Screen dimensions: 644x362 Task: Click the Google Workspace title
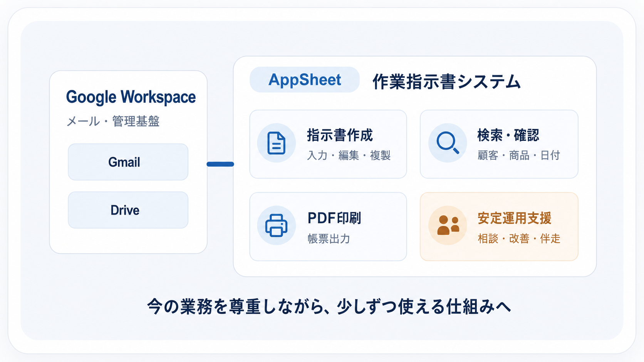coord(131,97)
